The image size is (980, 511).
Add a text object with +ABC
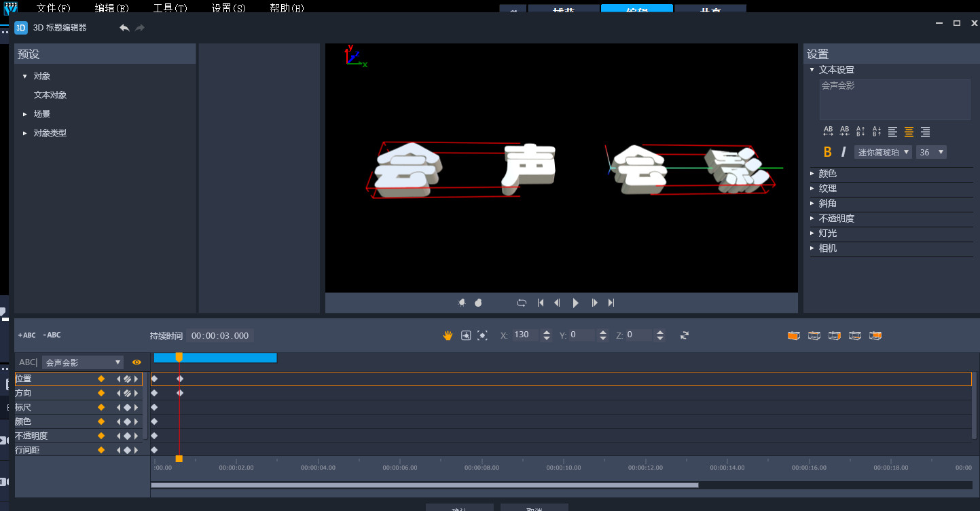[x=26, y=335]
